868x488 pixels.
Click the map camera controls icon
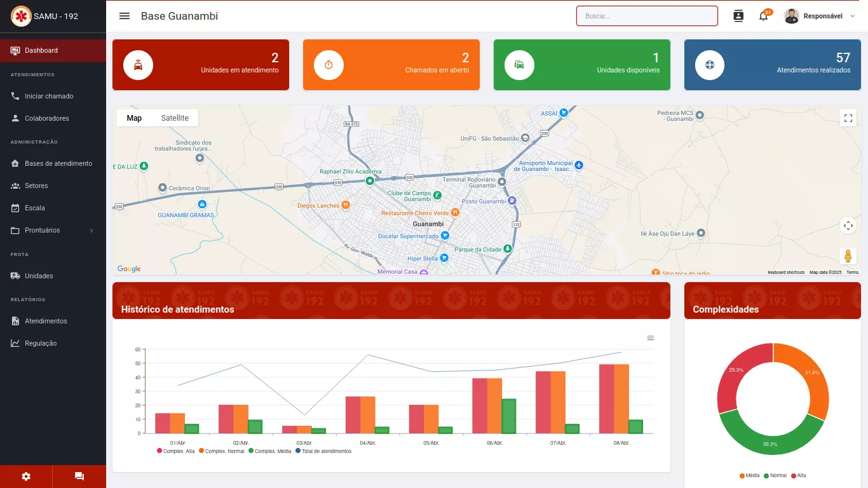[x=848, y=226]
